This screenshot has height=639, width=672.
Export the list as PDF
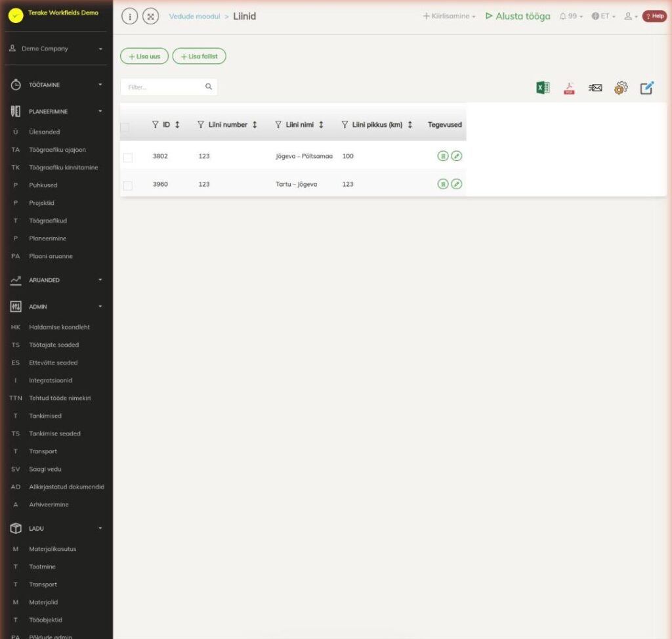pos(569,88)
